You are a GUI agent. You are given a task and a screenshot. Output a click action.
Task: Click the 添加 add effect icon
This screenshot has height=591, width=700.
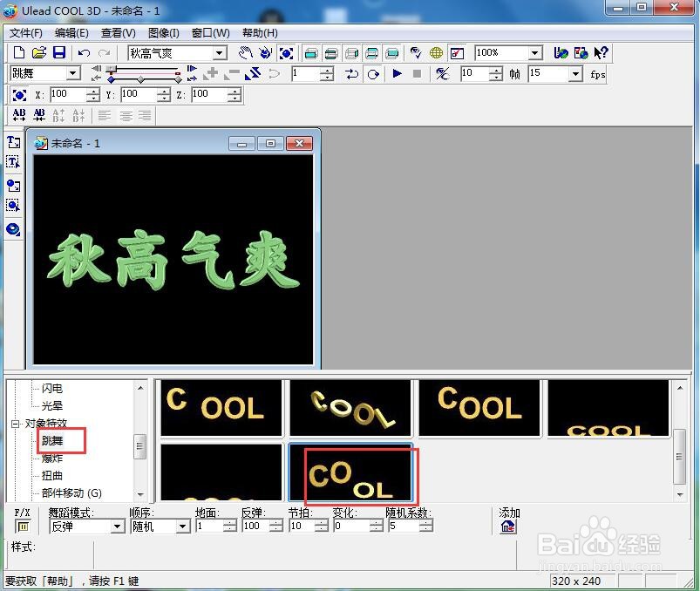(508, 527)
